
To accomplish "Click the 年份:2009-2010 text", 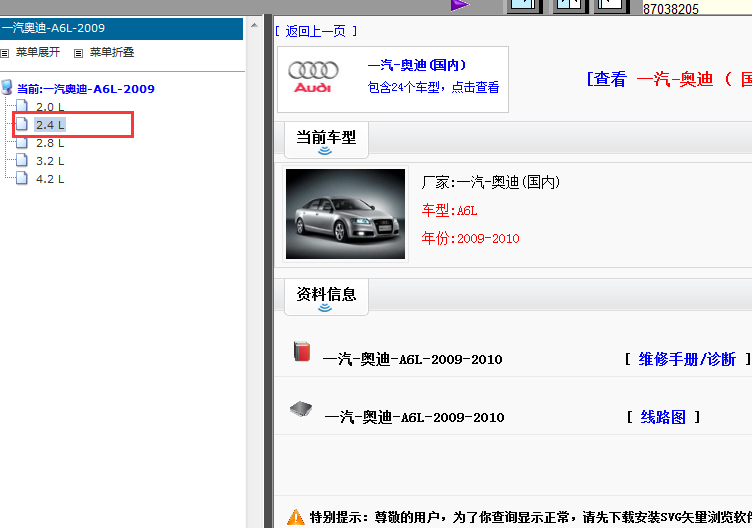I will (x=470, y=238).
